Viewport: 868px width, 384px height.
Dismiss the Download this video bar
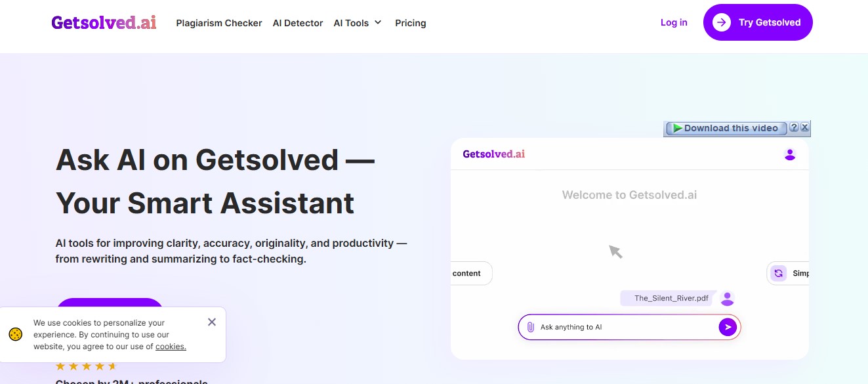805,127
